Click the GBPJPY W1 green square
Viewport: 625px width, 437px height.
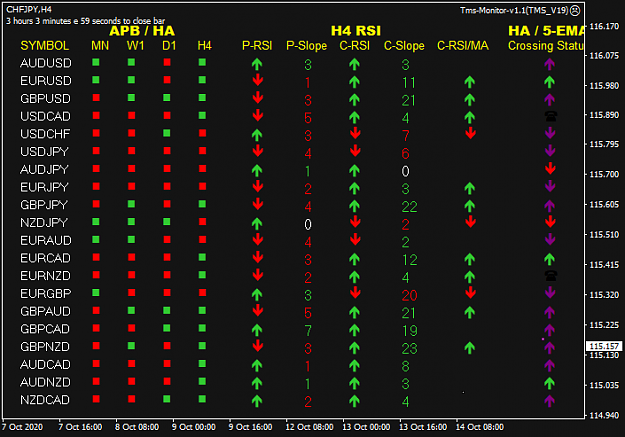[x=131, y=204]
